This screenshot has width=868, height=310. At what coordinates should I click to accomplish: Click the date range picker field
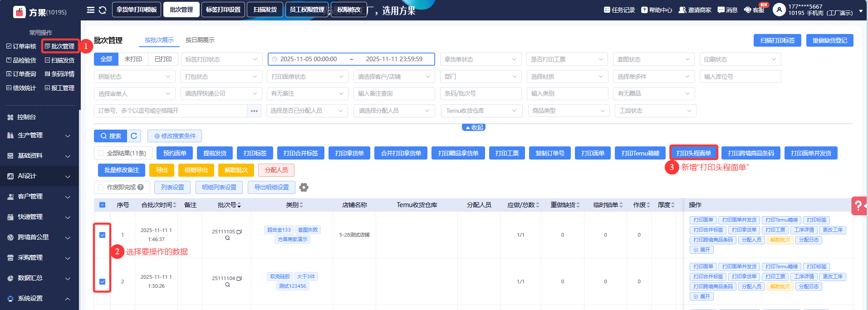click(x=351, y=59)
